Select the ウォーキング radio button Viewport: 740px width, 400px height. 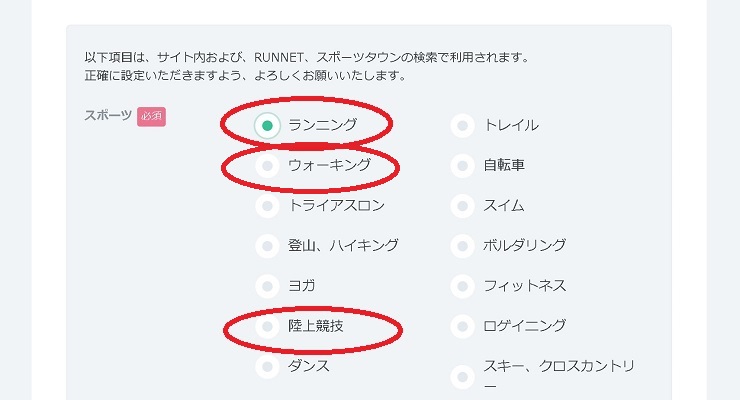click(x=267, y=166)
